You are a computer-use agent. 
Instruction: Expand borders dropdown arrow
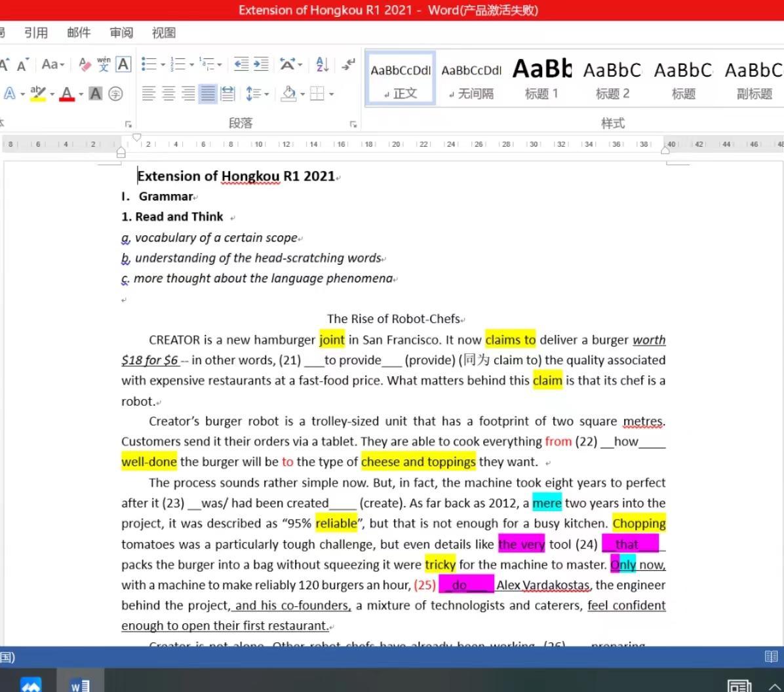click(x=331, y=94)
